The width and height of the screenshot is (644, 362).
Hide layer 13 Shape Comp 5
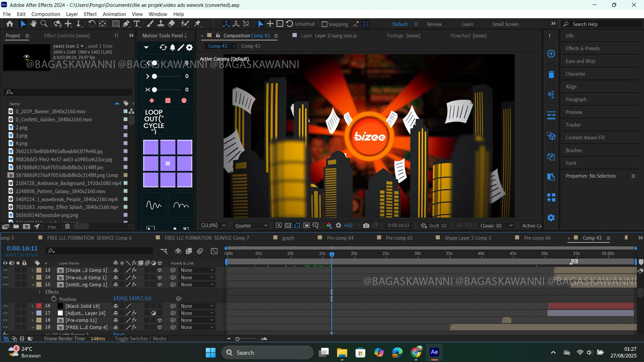(x=5, y=270)
